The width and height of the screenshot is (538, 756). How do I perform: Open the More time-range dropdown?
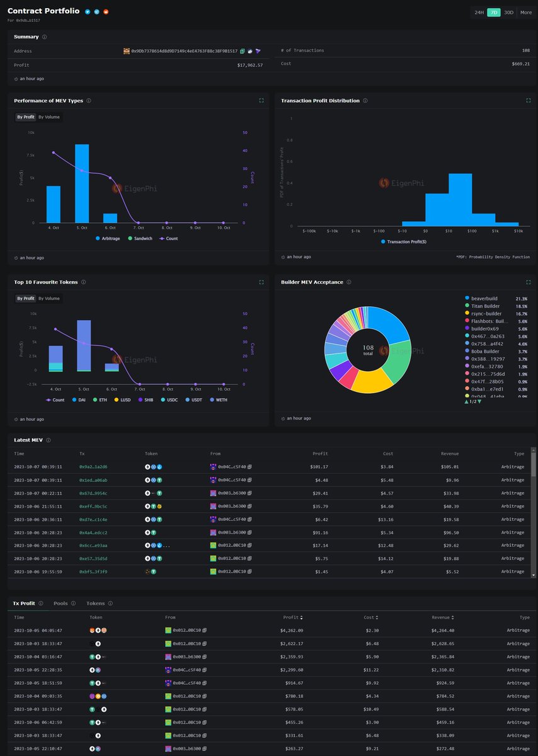pyautogui.click(x=525, y=11)
